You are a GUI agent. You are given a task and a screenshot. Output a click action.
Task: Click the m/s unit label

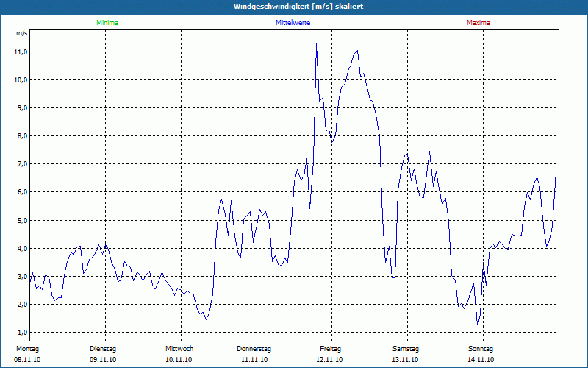(22, 33)
